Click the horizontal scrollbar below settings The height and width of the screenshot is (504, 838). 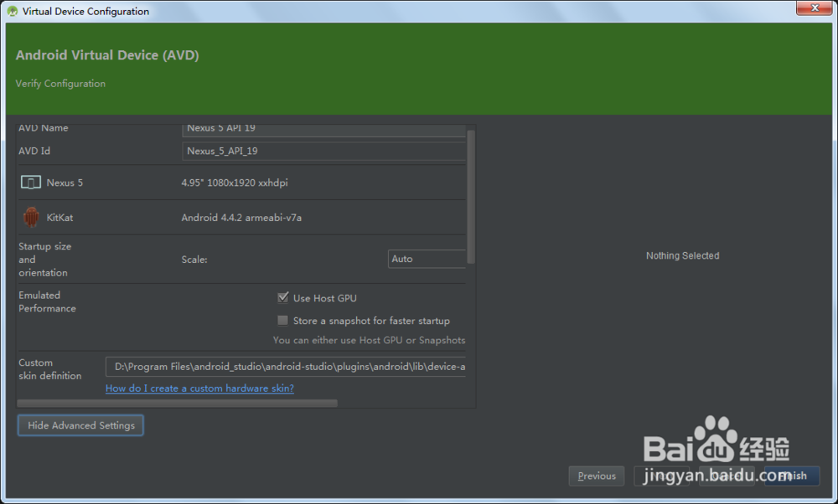[x=178, y=403]
